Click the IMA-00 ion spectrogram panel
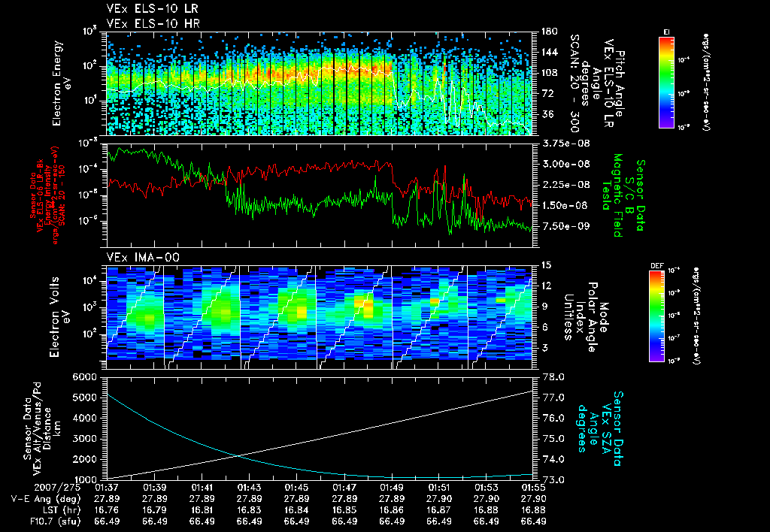 pyautogui.click(x=319, y=316)
